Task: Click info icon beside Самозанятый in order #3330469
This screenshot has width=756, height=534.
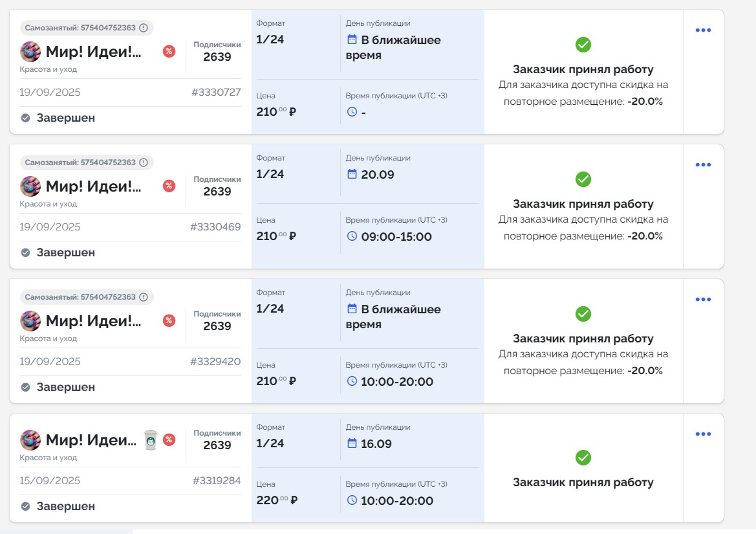Action: 144,162
